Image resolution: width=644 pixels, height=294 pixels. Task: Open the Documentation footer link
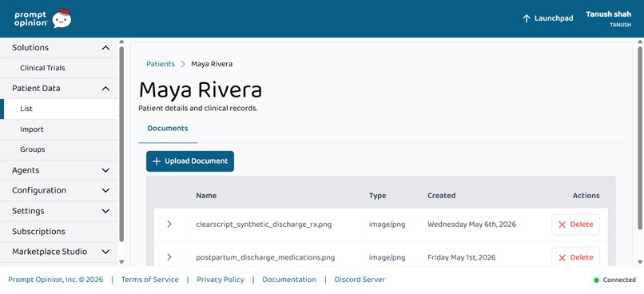click(289, 280)
